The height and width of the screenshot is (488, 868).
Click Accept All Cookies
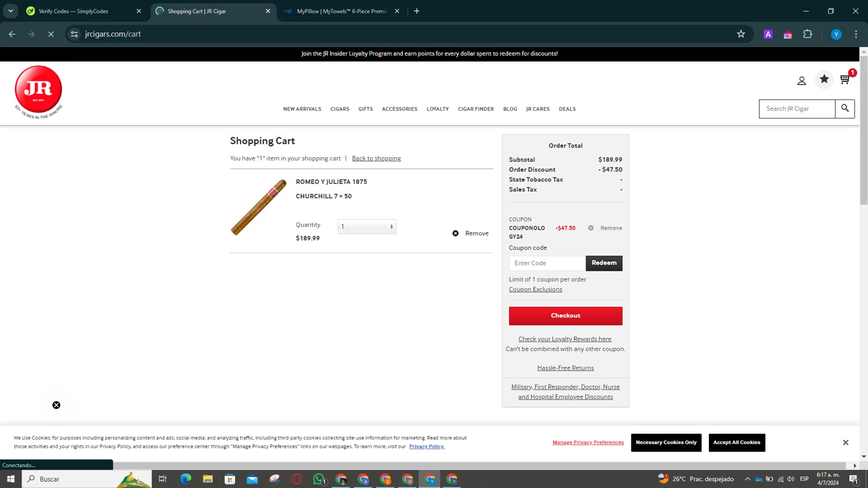click(x=737, y=442)
